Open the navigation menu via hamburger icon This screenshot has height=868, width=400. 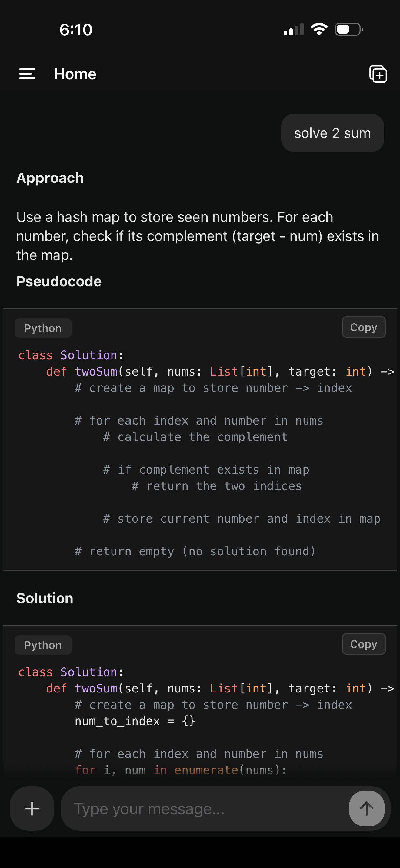[x=27, y=74]
